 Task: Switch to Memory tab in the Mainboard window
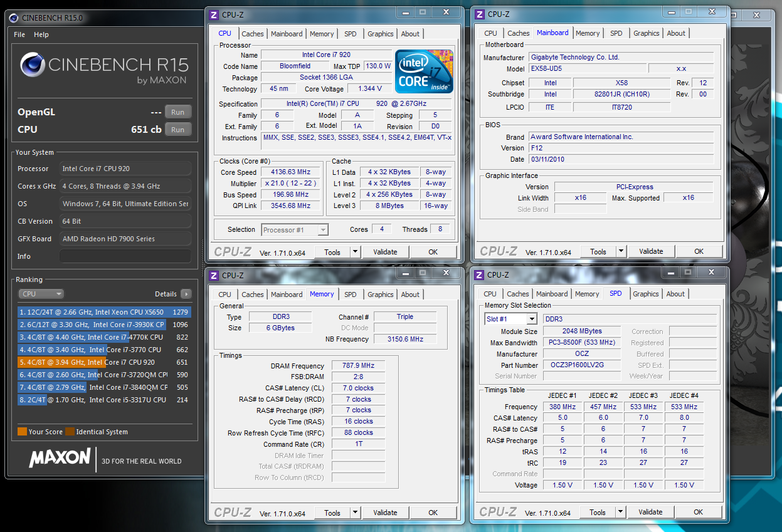pos(588,33)
